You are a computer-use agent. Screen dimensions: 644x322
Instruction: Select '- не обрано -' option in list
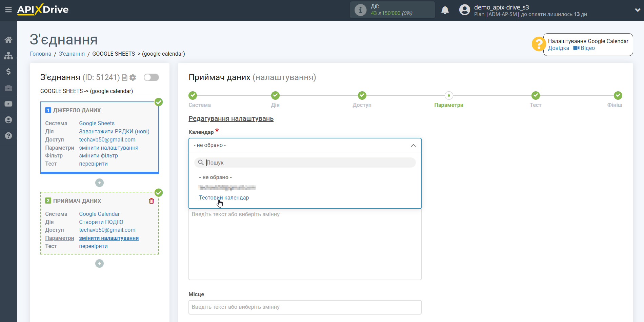[x=216, y=177]
